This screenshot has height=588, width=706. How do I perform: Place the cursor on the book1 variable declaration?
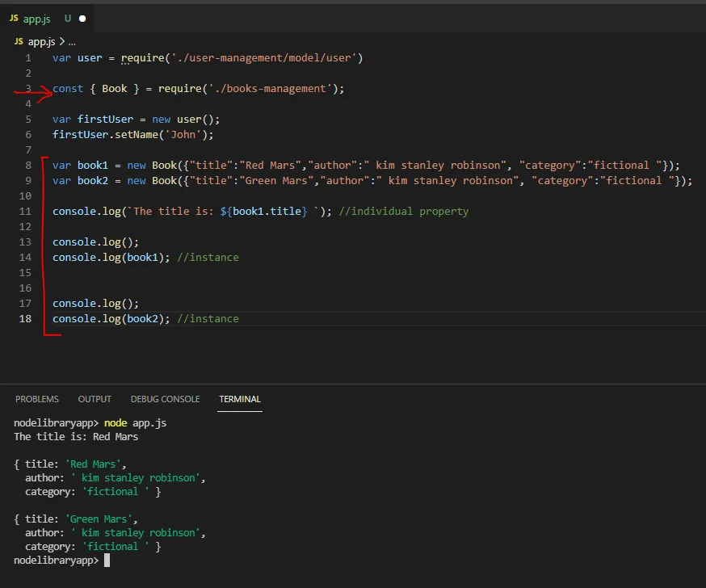93,166
